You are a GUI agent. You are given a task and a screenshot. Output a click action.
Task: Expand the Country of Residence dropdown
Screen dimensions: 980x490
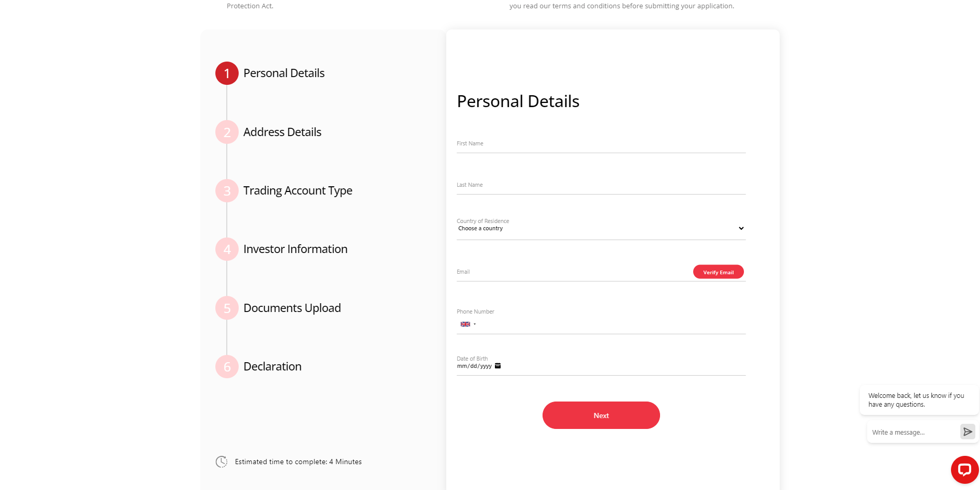601,228
